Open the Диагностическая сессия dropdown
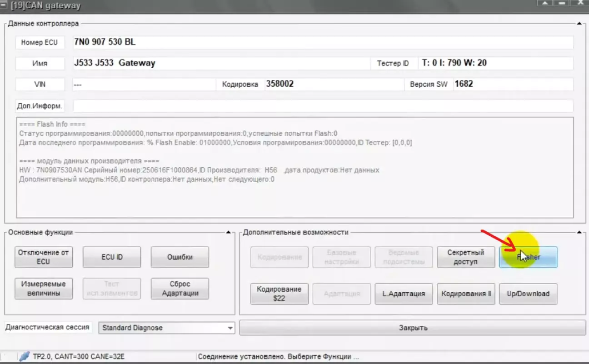The image size is (589, 364). click(230, 328)
